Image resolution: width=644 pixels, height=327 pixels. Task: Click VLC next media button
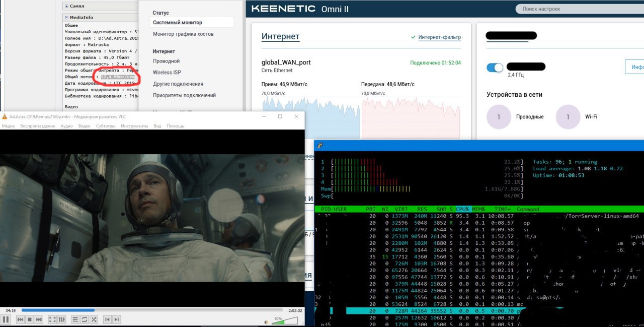coord(39,319)
